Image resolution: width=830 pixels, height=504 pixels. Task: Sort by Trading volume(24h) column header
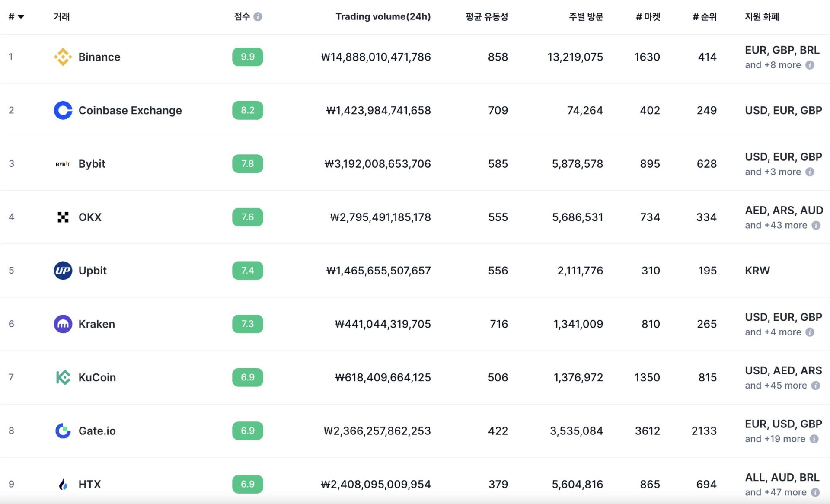[x=383, y=16]
